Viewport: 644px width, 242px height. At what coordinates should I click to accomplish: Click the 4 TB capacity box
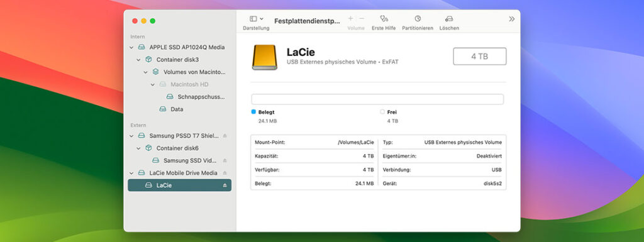(x=479, y=56)
